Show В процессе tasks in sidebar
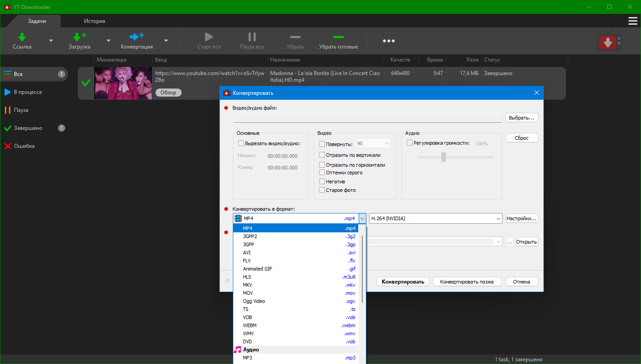641x364 pixels. (x=28, y=92)
